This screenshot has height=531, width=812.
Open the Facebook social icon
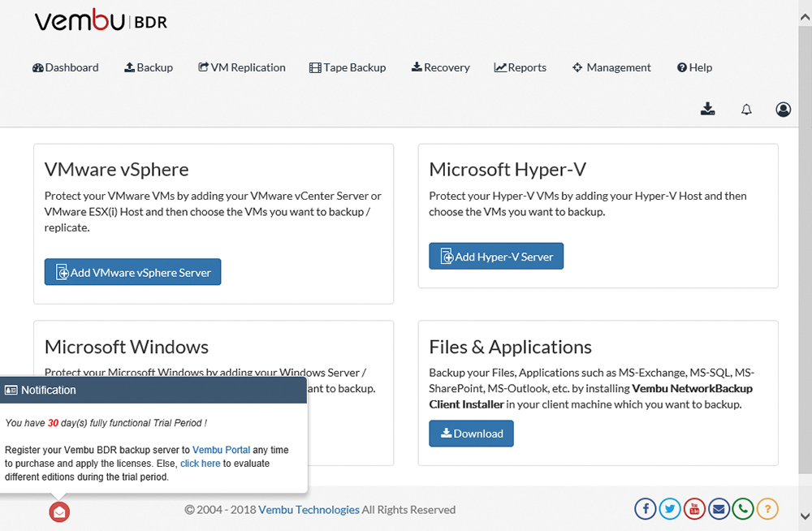(x=646, y=509)
